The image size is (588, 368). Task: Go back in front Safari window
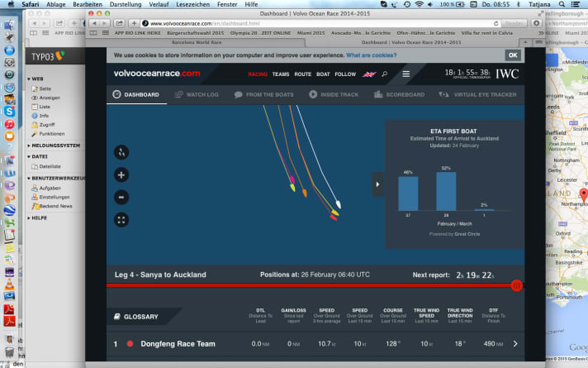click(x=94, y=23)
